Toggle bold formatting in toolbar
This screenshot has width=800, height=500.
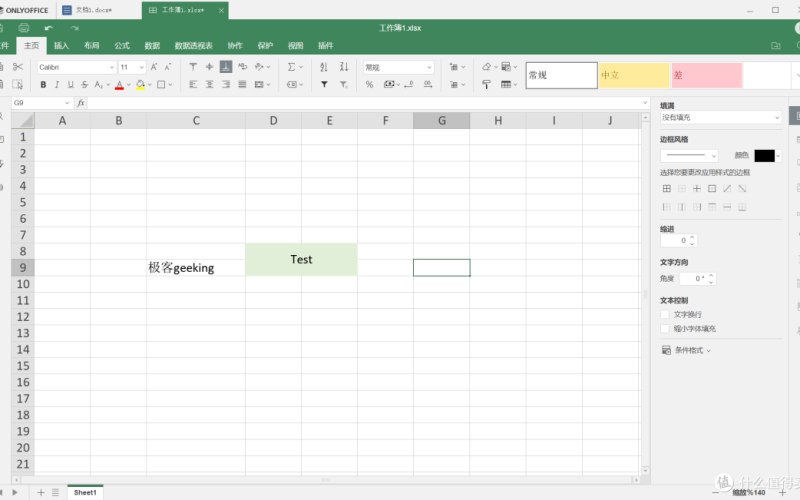[x=43, y=85]
